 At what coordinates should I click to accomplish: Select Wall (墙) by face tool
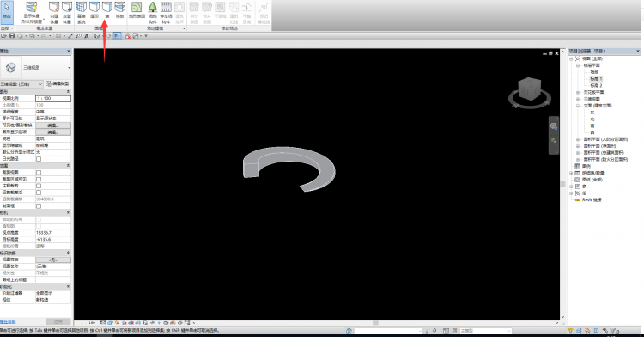point(107,10)
